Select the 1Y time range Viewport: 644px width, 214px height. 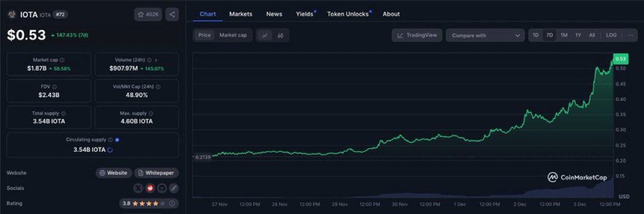point(578,35)
